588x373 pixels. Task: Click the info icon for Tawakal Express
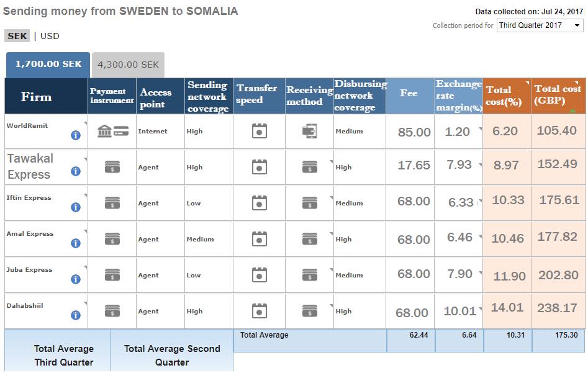point(76,171)
